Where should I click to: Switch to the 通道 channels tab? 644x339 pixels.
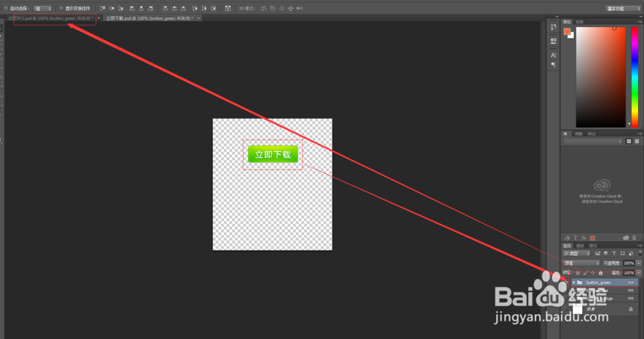(580, 246)
